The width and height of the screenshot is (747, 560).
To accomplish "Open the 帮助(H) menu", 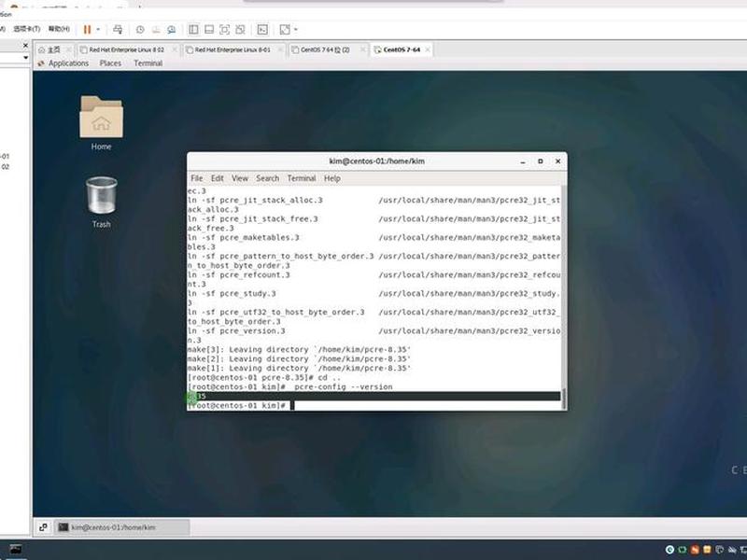I will click(59, 29).
